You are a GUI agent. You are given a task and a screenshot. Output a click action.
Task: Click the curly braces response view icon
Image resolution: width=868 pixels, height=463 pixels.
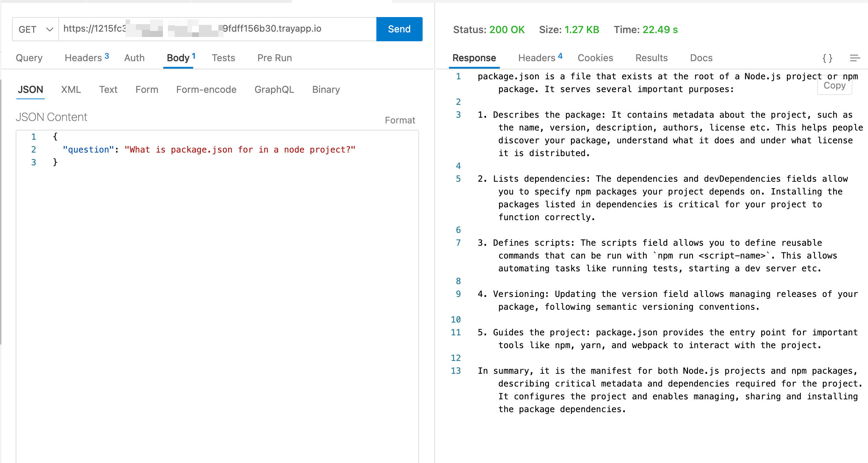[x=828, y=58]
